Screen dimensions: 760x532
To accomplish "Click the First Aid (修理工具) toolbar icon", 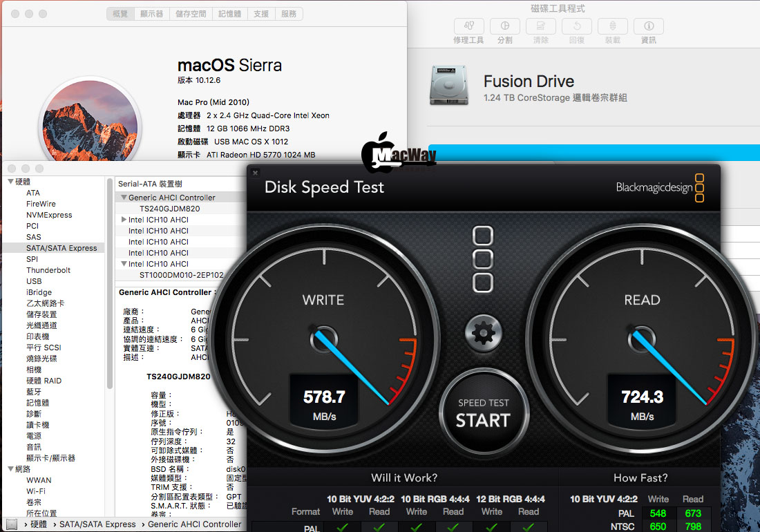I will click(x=468, y=26).
